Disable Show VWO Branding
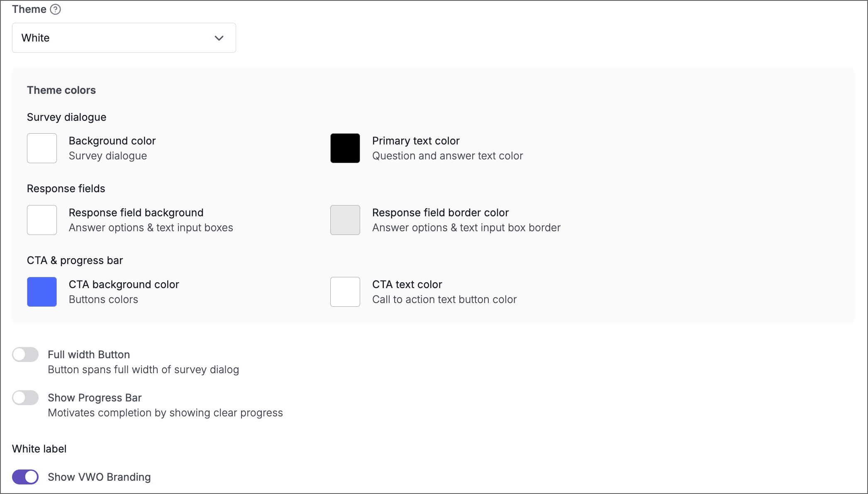Image resolution: width=868 pixels, height=494 pixels. click(x=25, y=477)
